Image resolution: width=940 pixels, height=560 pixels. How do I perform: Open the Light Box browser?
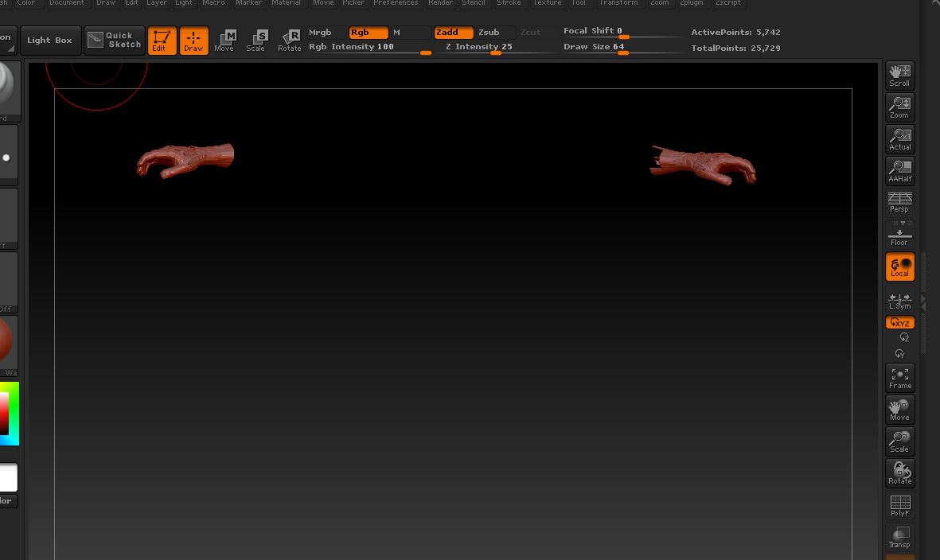pos(49,41)
